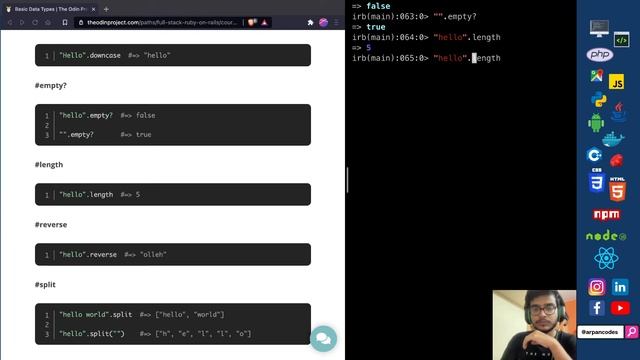Open the YouTube icon
This screenshot has width=640, height=360.
coord(620,308)
